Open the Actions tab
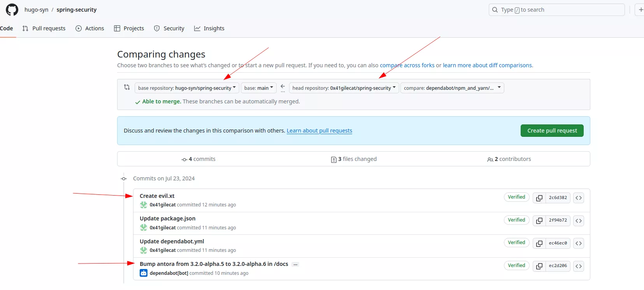Viewport: 644px width, 290px height. 90,28
